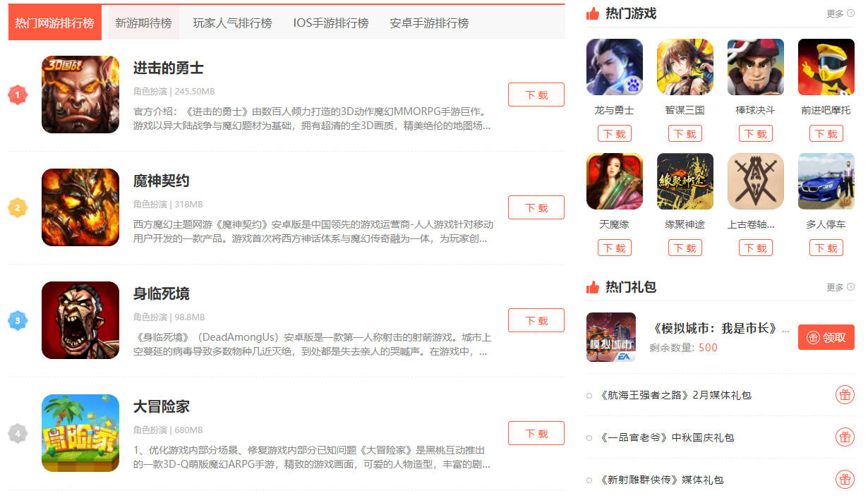Open the 多人停车 car game icon

(x=826, y=181)
